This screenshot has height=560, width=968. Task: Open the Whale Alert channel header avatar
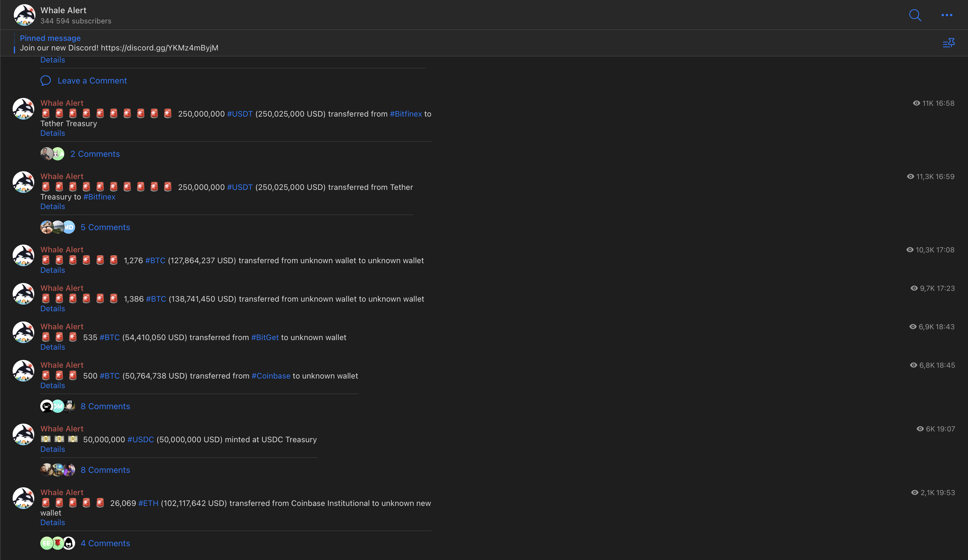(x=24, y=15)
